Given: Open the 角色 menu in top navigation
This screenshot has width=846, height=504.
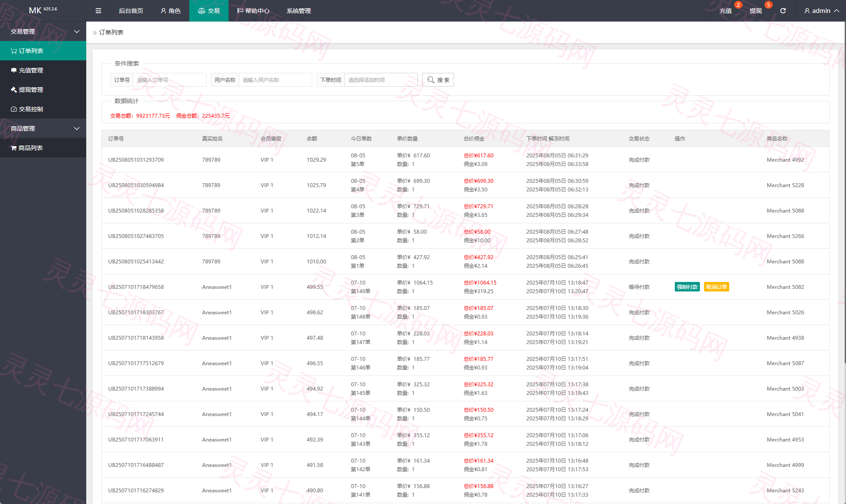Looking at the screenshot, I should coord(171,11).
